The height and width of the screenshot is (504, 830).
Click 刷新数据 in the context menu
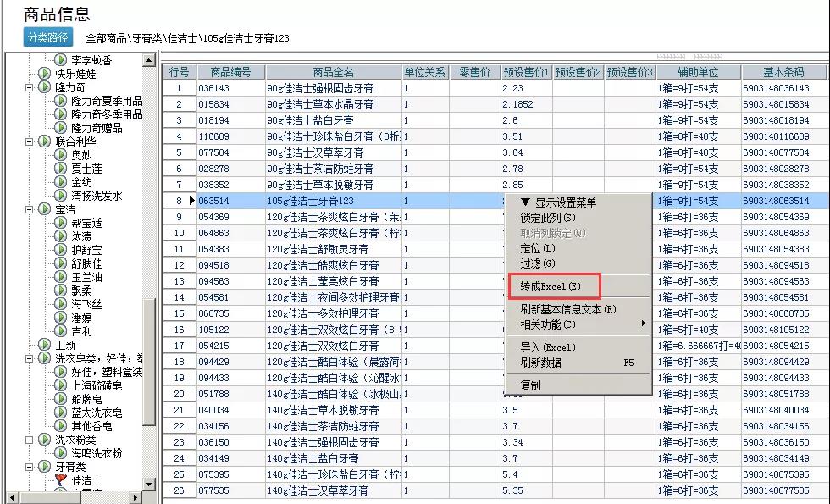[540, 363]
